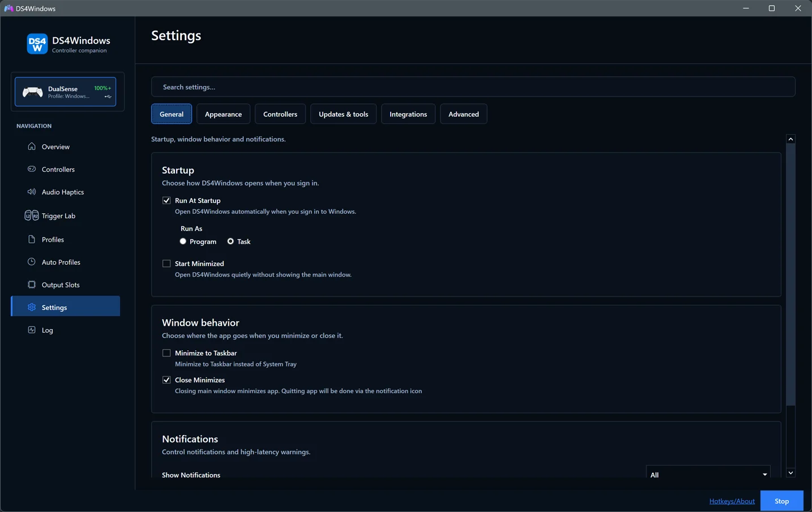Uncheck Close Minimizes checkbox

tap(166, 380)
